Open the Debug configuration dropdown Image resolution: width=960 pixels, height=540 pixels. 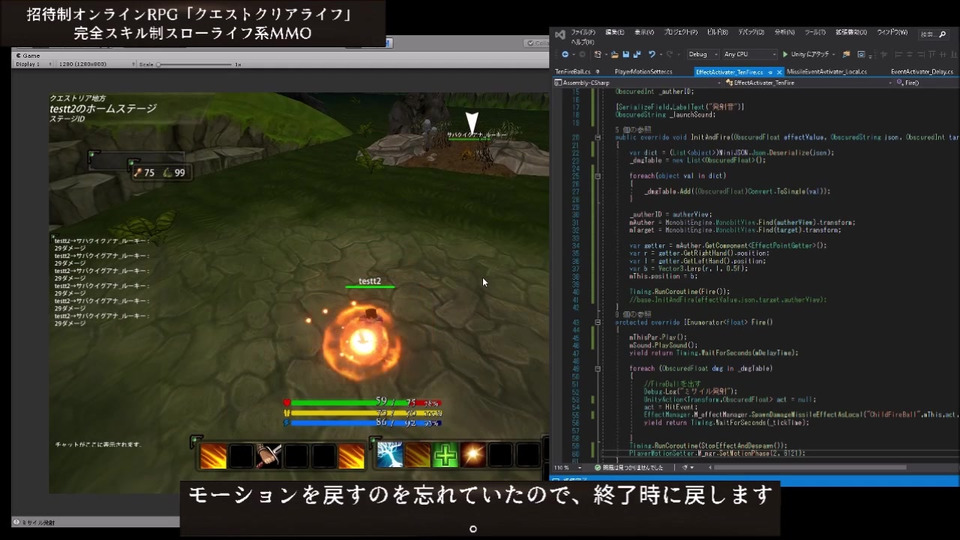point(702,54)
